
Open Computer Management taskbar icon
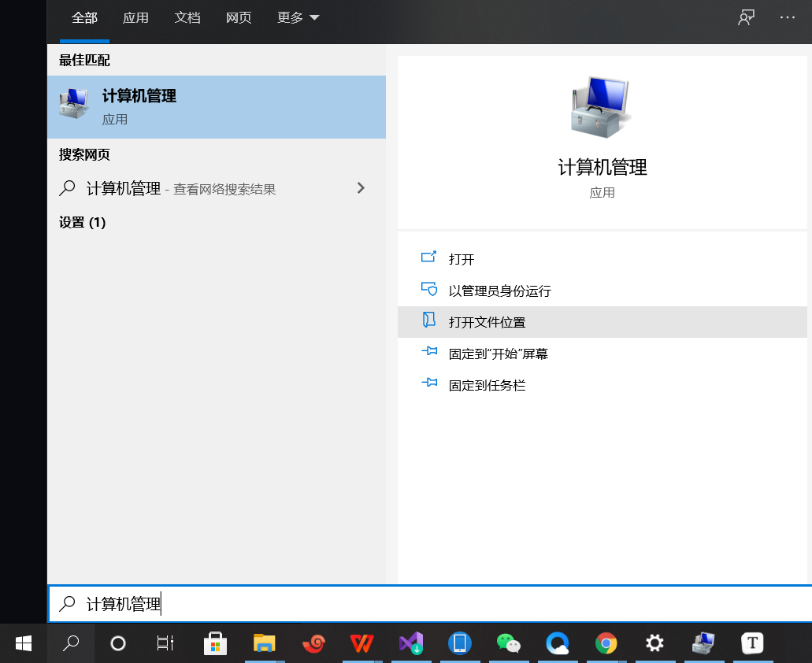click(x=703, y=643)
